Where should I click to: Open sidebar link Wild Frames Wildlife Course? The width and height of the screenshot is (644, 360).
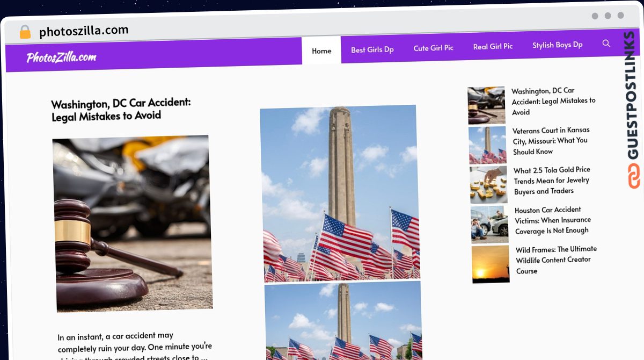coord(557,260)
